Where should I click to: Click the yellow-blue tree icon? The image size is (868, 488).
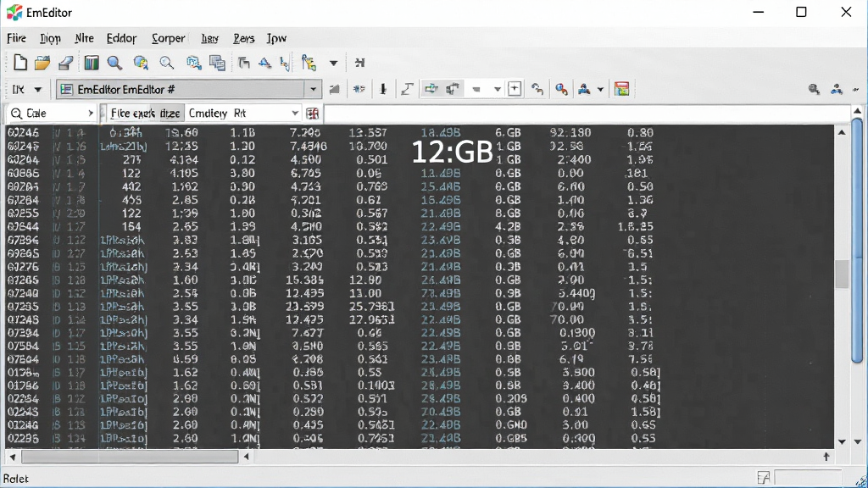tap(309, 63)
